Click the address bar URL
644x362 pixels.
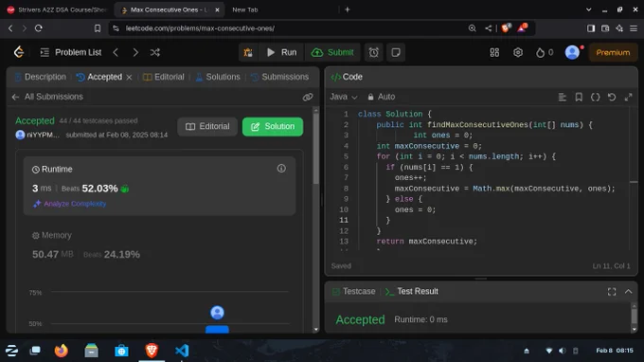click(x=200, y=28)
